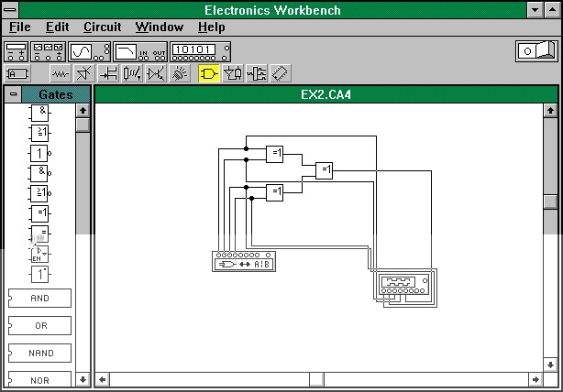The width and height of the screenshot is (563, 392).
Task: Select the controlled components parts bin
Action: (132, 73)
